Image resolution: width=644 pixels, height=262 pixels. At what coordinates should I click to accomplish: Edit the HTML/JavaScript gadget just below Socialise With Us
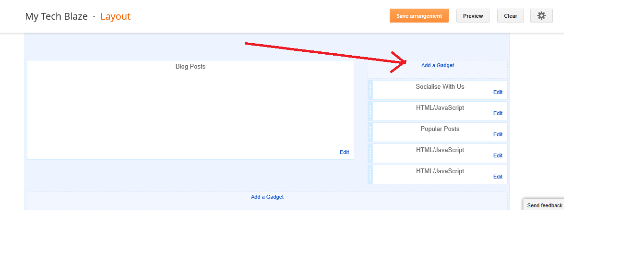pos(498,113)
